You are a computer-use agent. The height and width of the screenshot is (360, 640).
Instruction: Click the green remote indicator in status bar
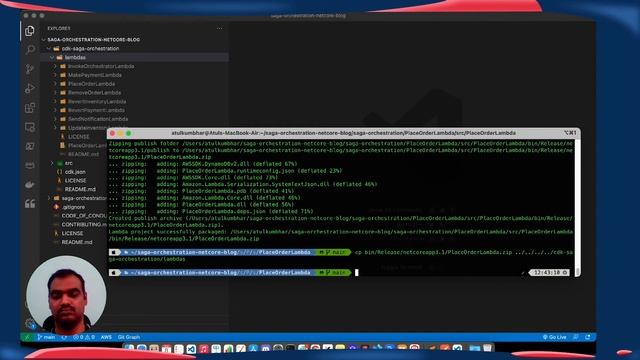coord(27,337)
